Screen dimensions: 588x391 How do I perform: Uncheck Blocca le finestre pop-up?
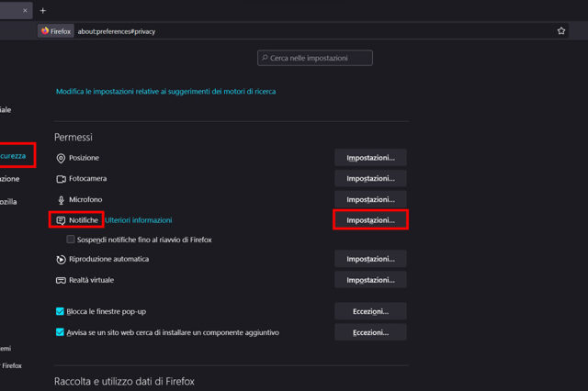coord(61,311)
